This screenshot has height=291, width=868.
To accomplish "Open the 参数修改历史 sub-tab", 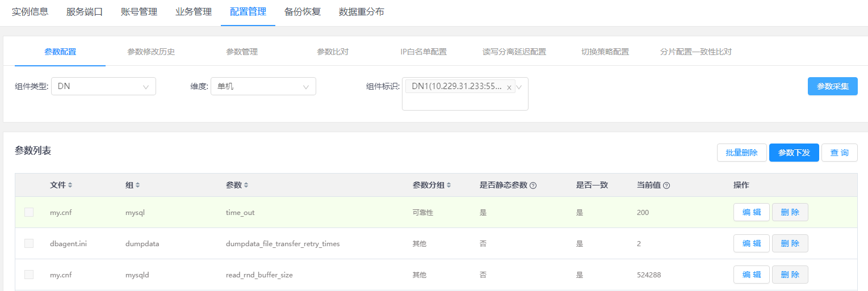I will (x=151, y=52).
